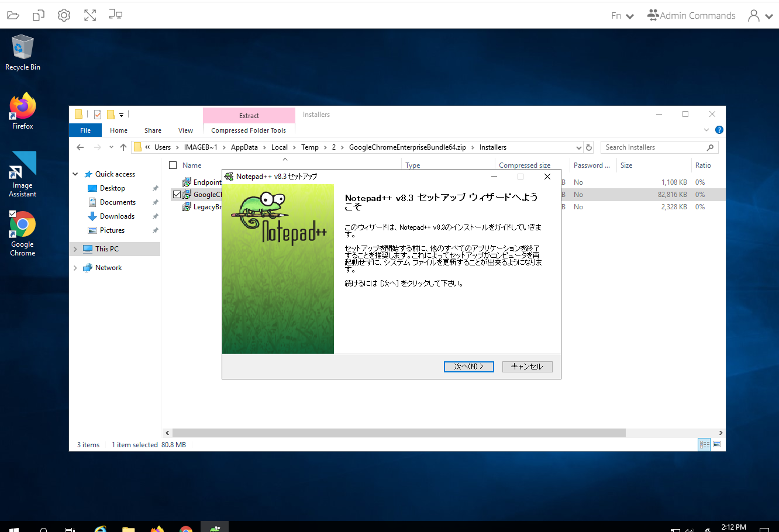779x532 pixels.
Task: Open Image Assistant desktop shortcut
Action: pyautogui.click(x=23, y=174)
